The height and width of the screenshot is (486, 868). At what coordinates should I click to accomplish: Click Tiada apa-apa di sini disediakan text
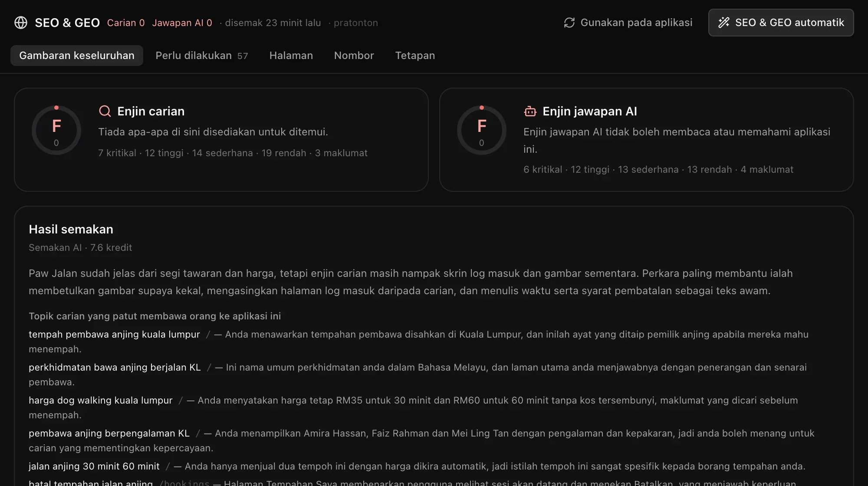tap(213, 131)
